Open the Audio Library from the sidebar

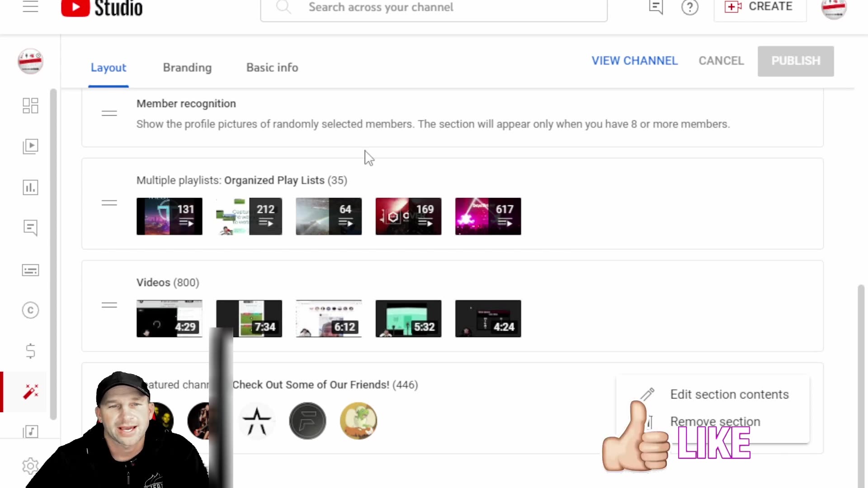30,432
